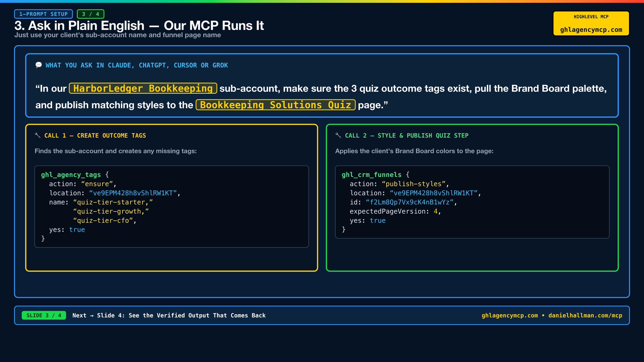Click the id "f2Lm8Qp7Vx9cK4nB1wYz" value
This screenshot has width=644, height=362.
pyautogui.click(x=410, y=202)
